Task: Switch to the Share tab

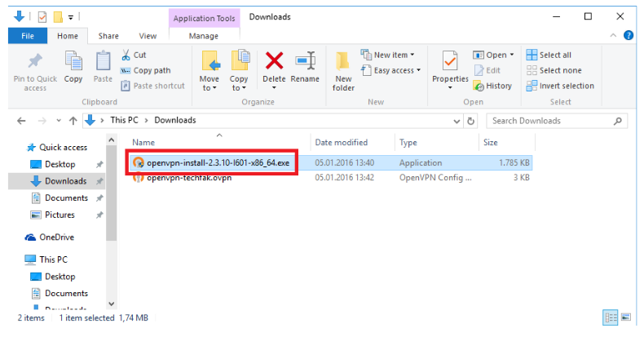Action: point(108,36)
